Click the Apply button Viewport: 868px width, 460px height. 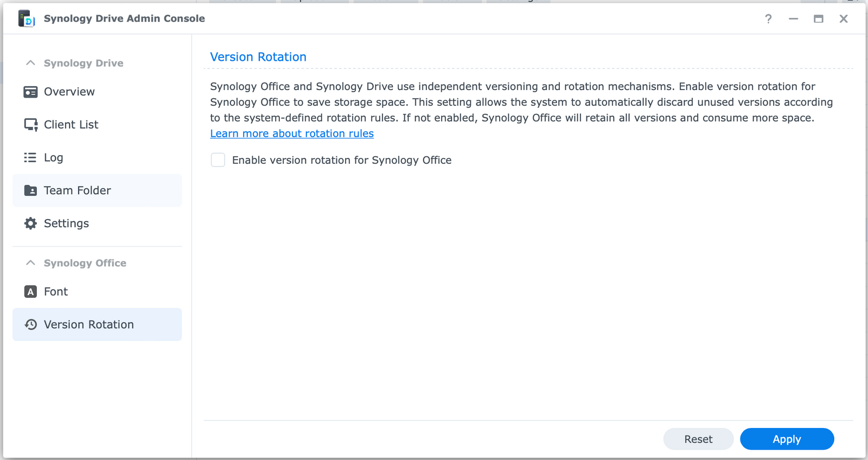(787, 439)
